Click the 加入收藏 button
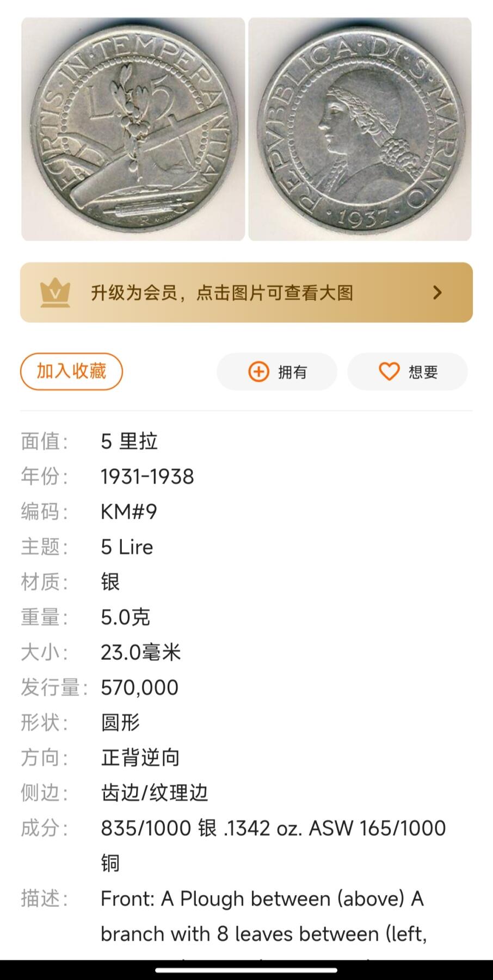Screen dimensions: 493x980 [x=71, y=371]
